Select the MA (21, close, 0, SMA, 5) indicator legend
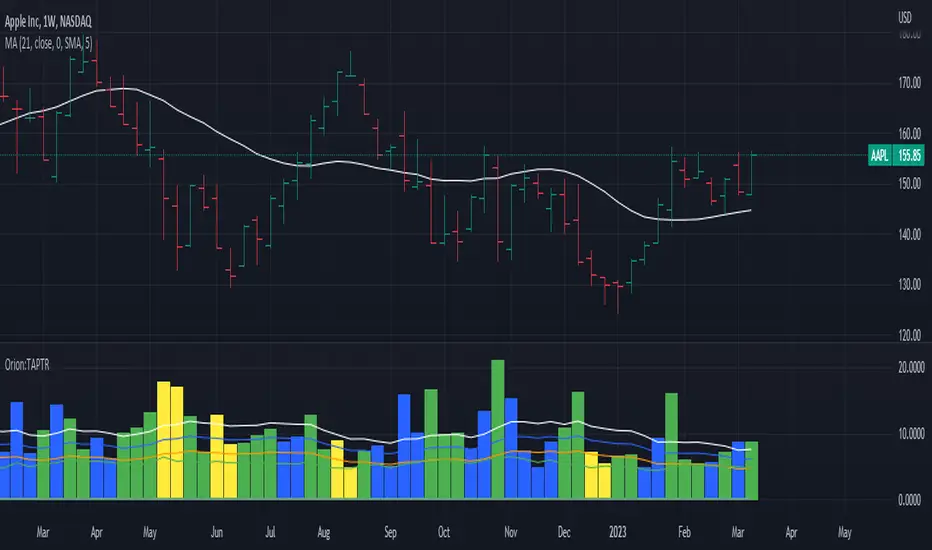The height and width of the screenshot is (550, 932). (x=48, y=43)
